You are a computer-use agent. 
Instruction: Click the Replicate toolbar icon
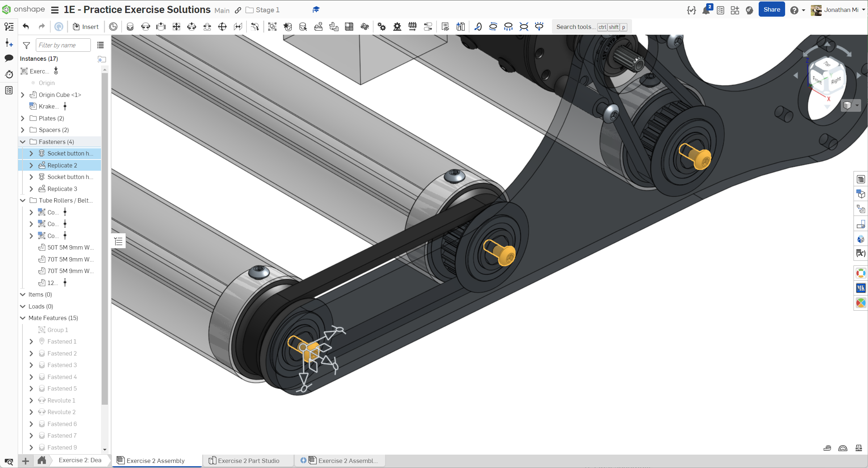pyautogui.click(x=318, y=27)
